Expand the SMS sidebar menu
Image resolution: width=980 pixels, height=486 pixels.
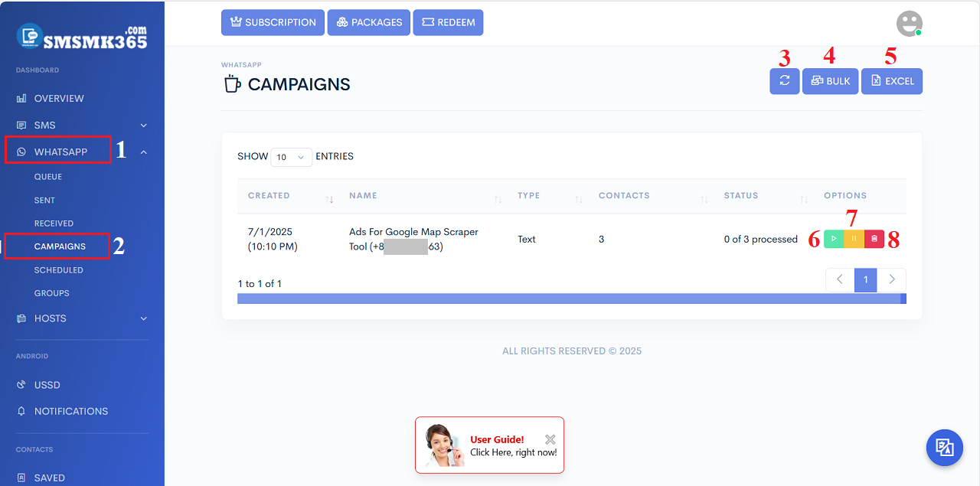click(x=82, y=125)
